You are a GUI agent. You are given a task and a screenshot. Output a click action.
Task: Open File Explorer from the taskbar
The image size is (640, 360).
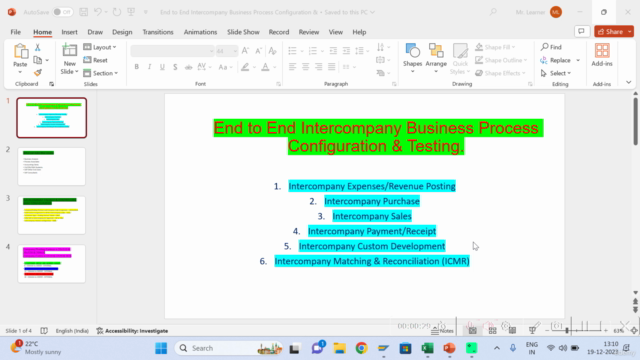[x=339, y=348]
